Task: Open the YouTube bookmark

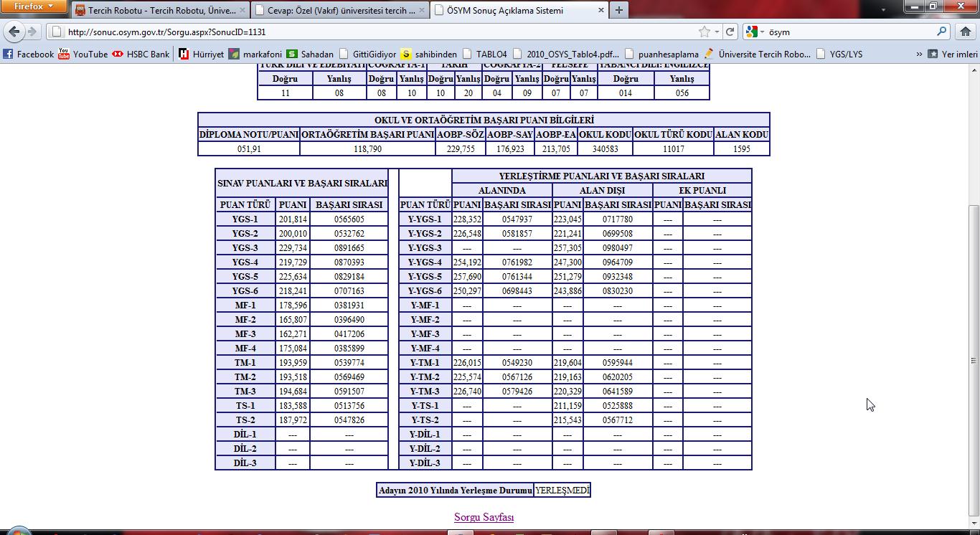Action: [83, 54]
